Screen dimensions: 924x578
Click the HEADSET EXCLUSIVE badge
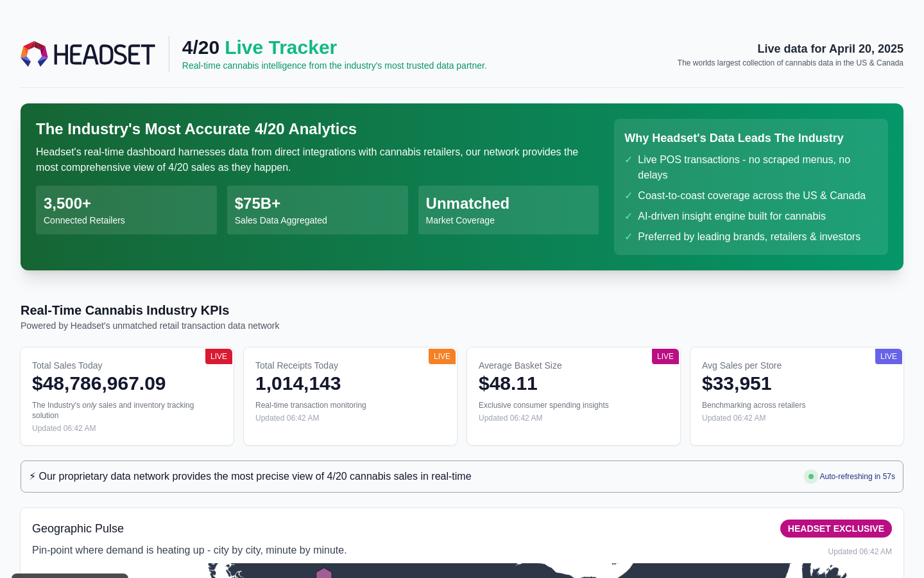(836, 529)
